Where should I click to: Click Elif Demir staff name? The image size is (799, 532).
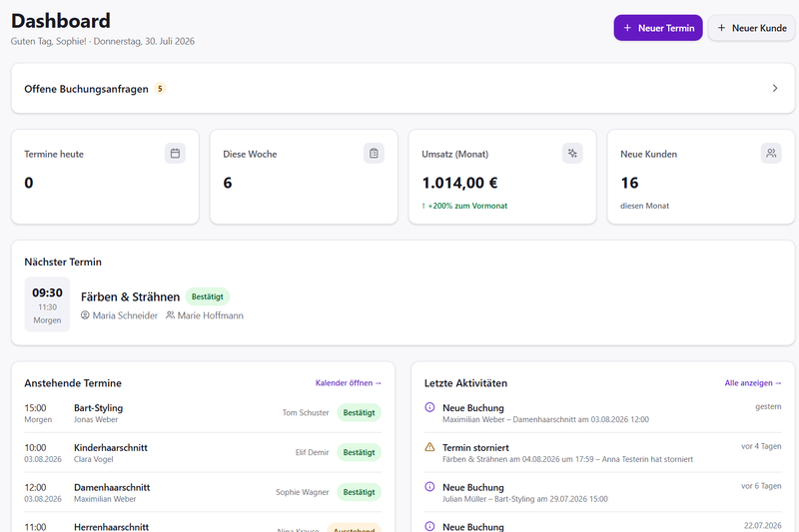312,452
